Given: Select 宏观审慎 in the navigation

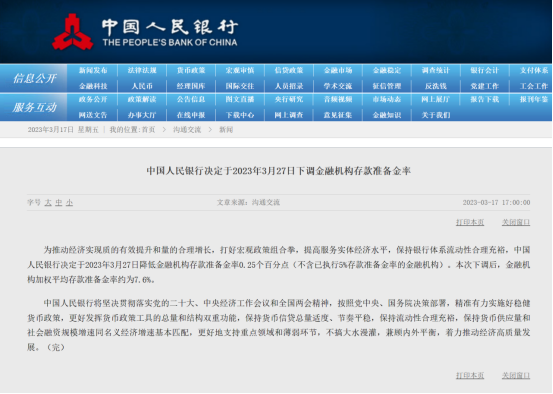Looking at the screenshot, I should point(240,71).
